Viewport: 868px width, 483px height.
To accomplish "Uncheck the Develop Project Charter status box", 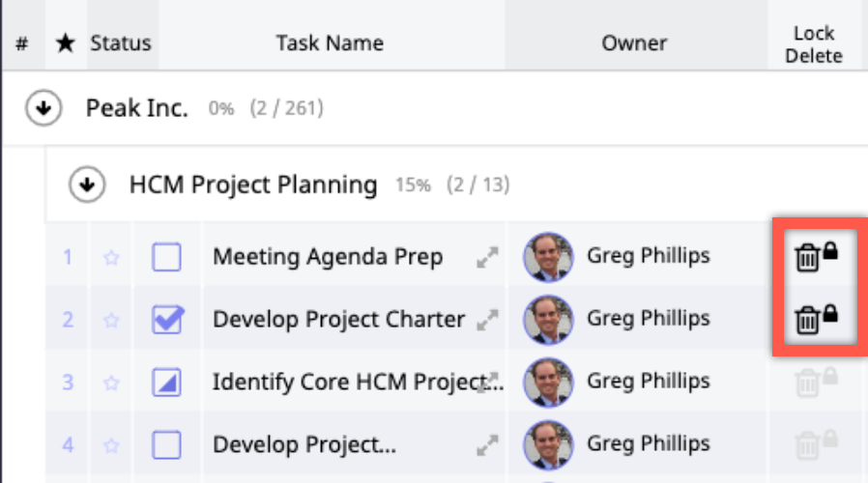I will pos(167,320).
